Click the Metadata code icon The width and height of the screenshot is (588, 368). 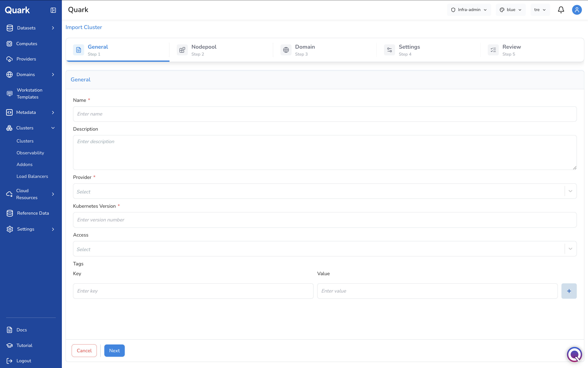9,112
